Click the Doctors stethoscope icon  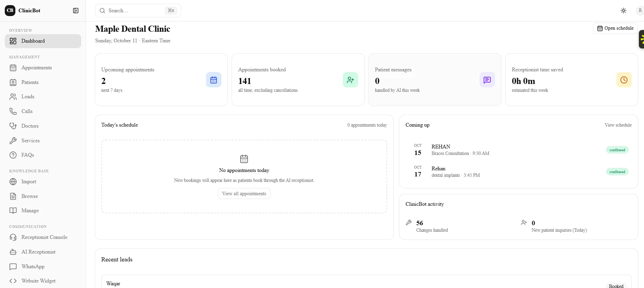tap(13, 126)
